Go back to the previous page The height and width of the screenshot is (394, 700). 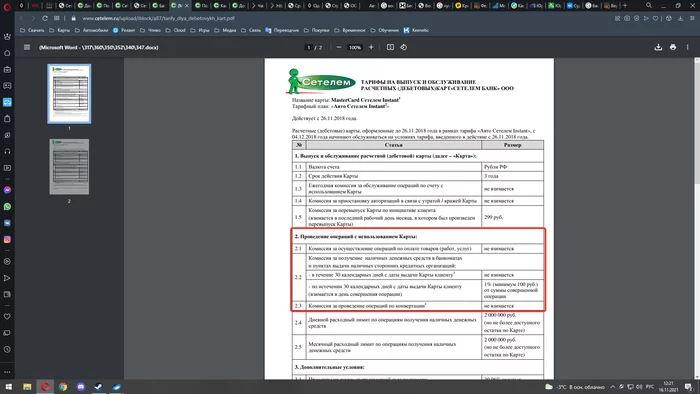pyautogui.click(x=21, y=18)
